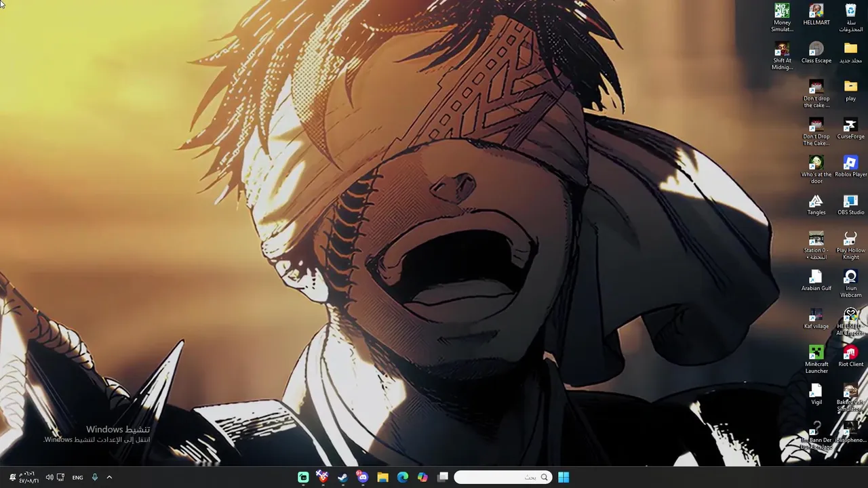Toggle the microphone tray icon
Screen dimensions: 868x488
click(95, 477)
